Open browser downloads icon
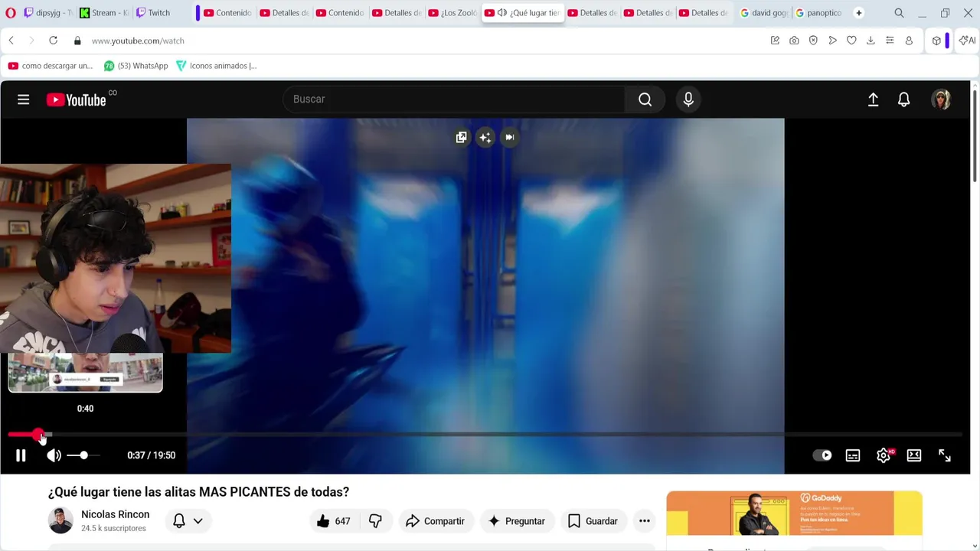This screenshot has width=980, height=551. (871, 41)
